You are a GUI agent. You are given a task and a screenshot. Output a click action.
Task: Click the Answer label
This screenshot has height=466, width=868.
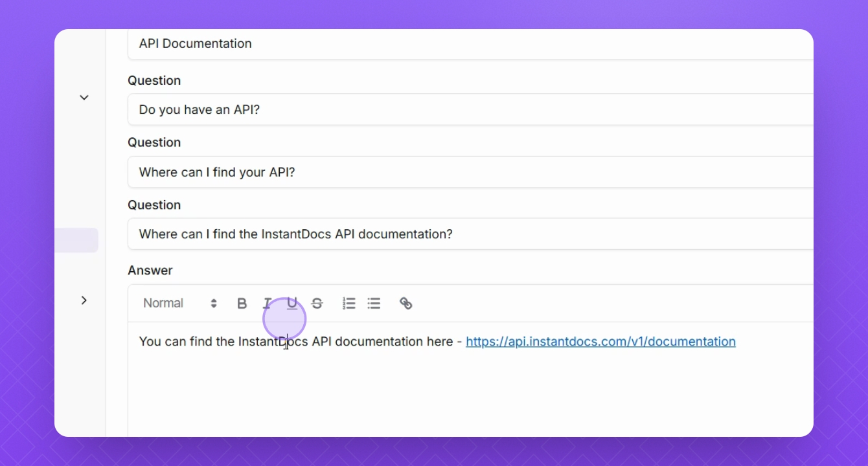click(150, 271)
